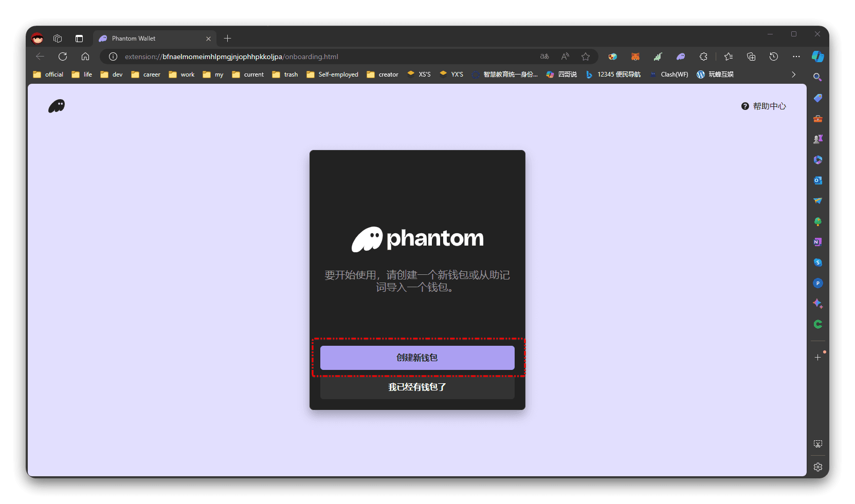Open a new tab with the plus button

coord(228,39)
